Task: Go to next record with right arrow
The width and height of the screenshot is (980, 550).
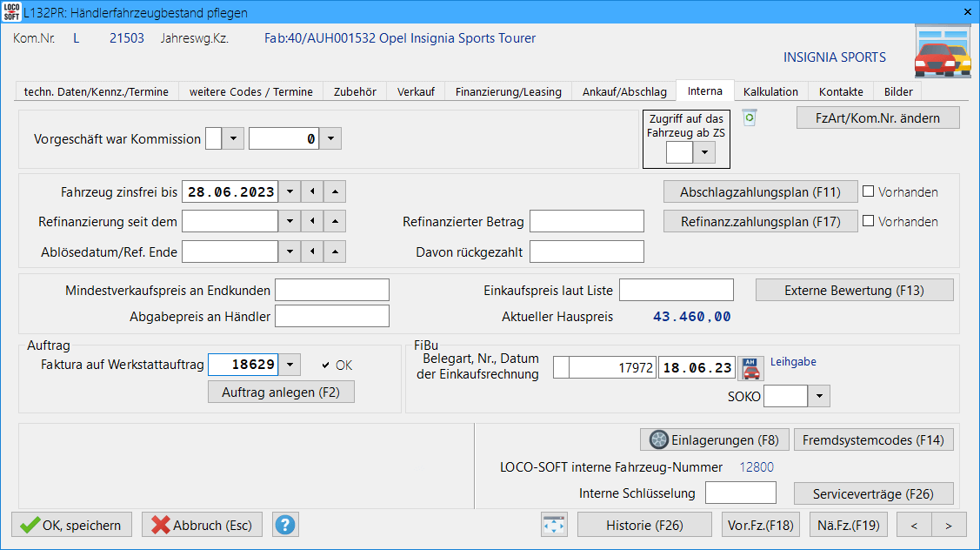Action: point(948,525)
